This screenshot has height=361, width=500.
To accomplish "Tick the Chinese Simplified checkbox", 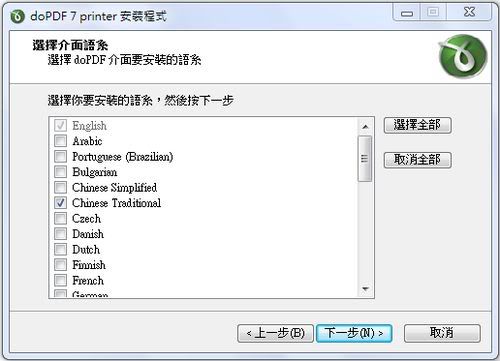I will point(60,187).
